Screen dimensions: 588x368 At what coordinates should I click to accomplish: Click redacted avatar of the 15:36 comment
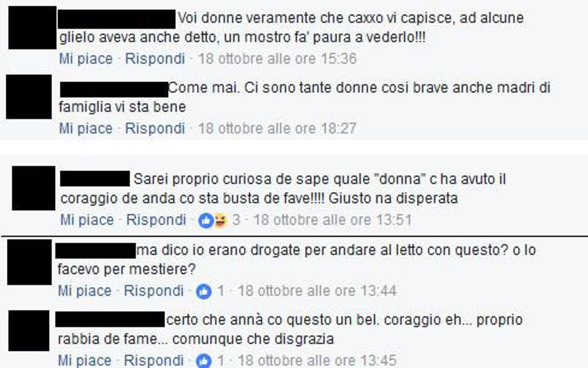point(32,28)
